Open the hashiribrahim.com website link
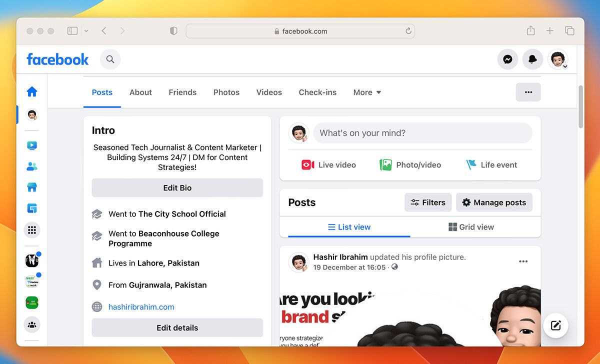The height and width of the screenshot is (364, 600). coord(141,307)
